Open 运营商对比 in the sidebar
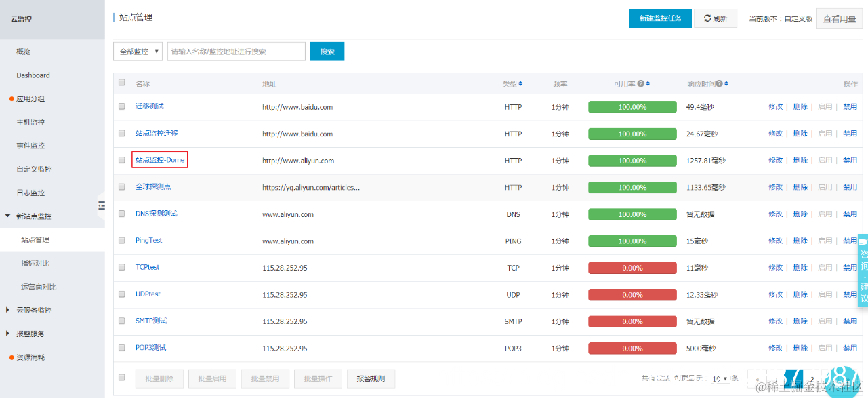This screenshot has height=398, width=868. tap(39, 287)
